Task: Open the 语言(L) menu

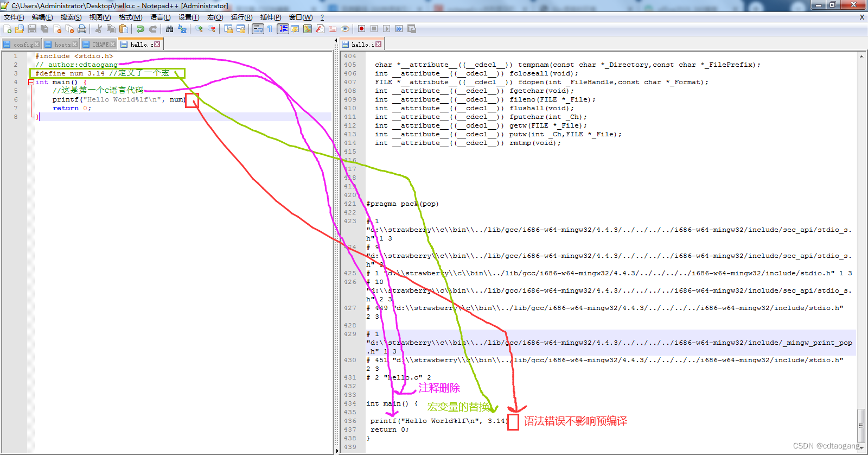Action: (160, 17)
